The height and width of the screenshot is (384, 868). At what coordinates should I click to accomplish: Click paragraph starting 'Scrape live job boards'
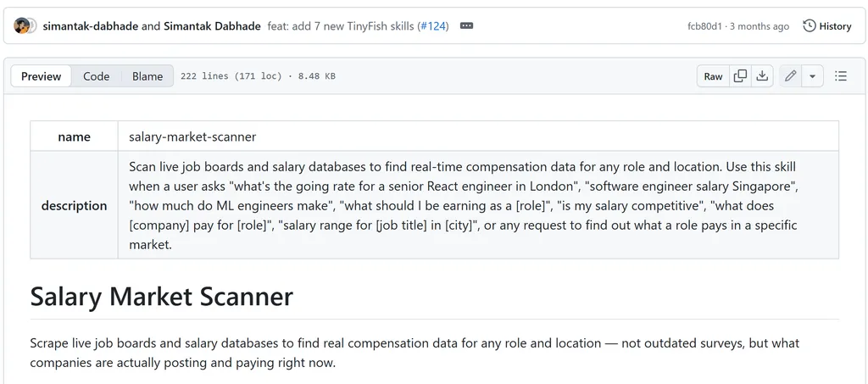click(415, 353)
